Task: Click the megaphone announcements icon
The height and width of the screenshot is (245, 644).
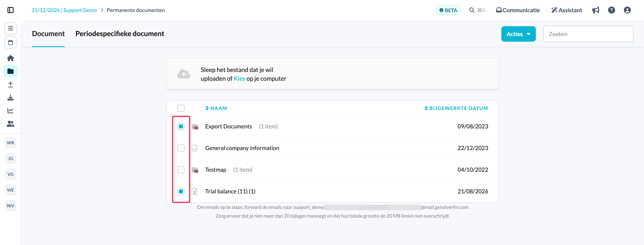Action: (596, 10)
